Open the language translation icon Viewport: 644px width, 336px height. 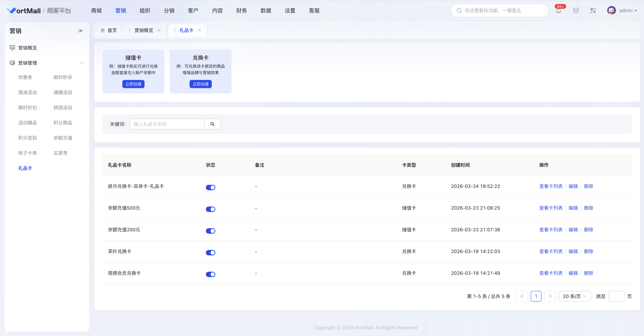coord(593,10)
